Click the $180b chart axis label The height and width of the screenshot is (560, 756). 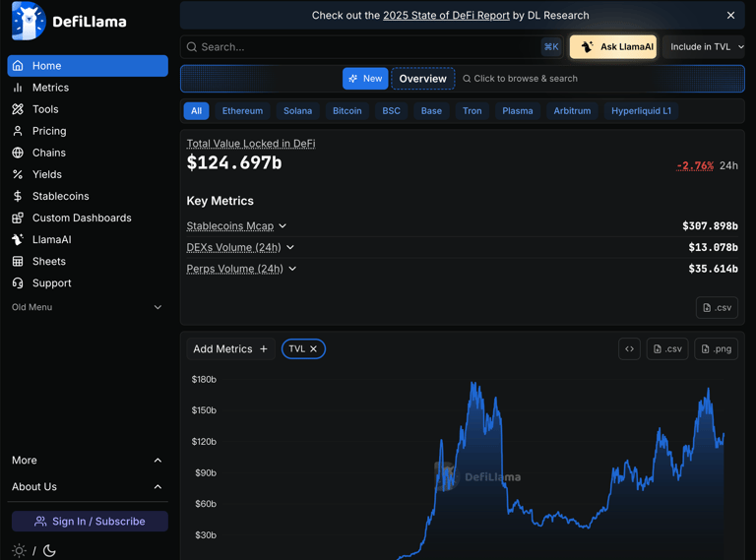click(x=204, y=379)
